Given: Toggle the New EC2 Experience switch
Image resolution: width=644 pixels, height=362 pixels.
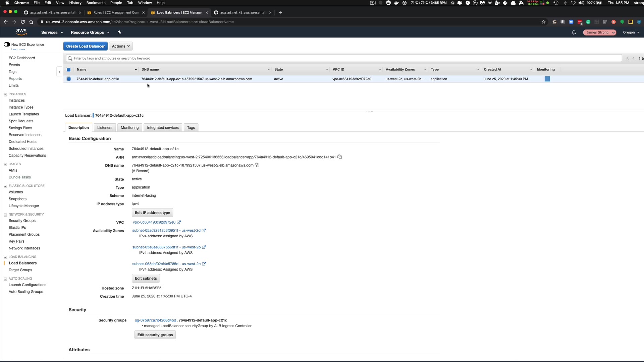Looking at the screenshot, I should click(x=7, y=44).
